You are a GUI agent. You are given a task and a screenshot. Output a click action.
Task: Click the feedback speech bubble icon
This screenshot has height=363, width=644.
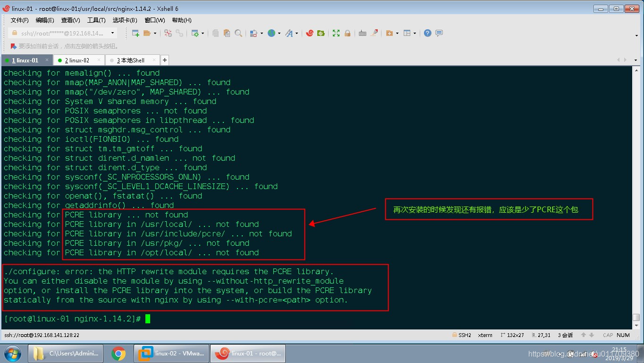click(x=439, y=33)
